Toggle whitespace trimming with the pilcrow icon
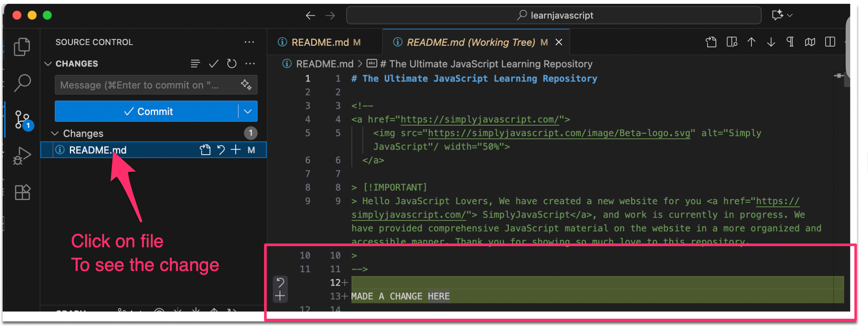The image size is (868, 329). [x=790, y=42]
